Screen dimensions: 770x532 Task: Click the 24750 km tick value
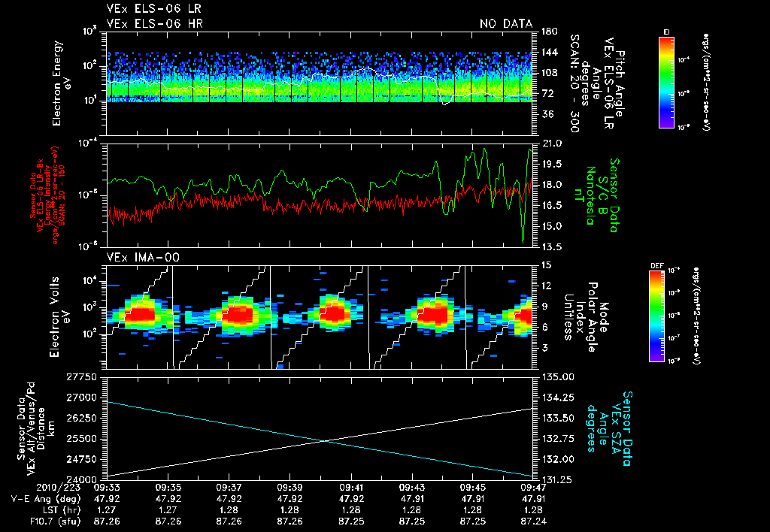tap(82, 459)
